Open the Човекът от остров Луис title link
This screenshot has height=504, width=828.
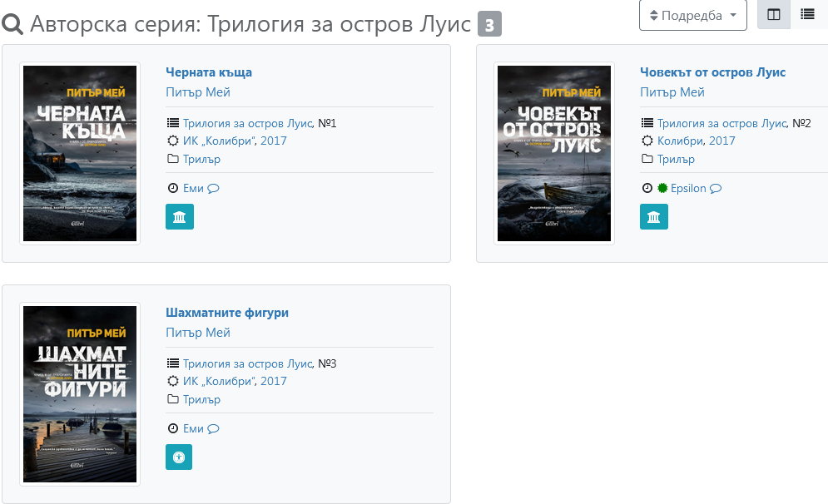pos(712,72)
